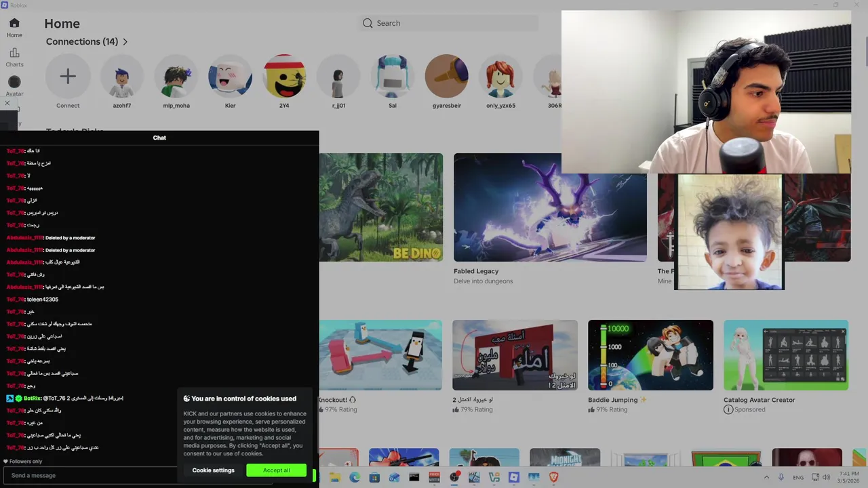Click the volume tray icon
This screenshot has width=868, height=488.
[x=827, y=477]
